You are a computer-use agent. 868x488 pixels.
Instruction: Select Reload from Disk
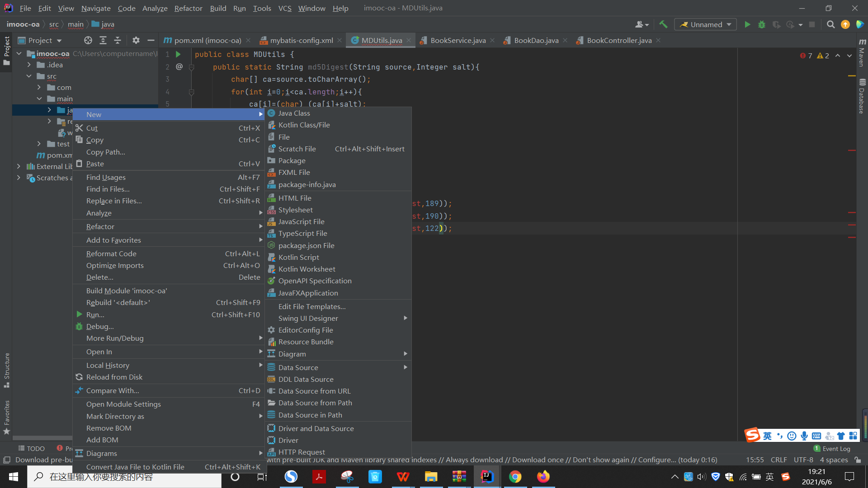[168, 377]
